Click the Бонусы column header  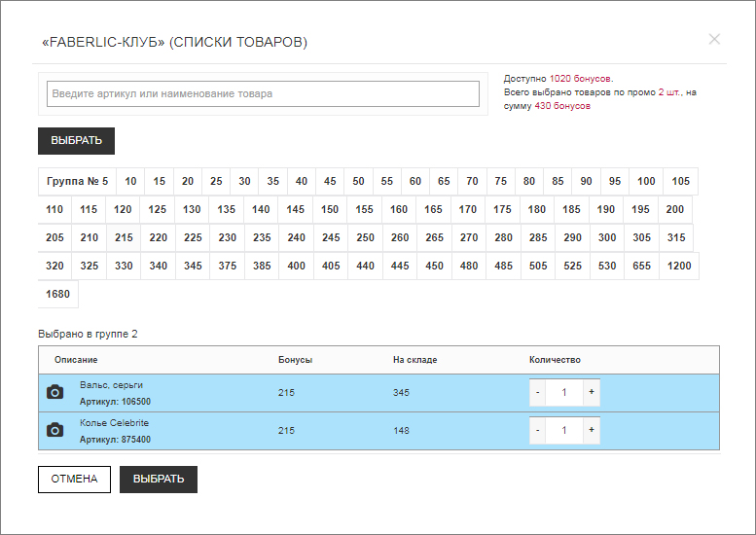point(295,360)
